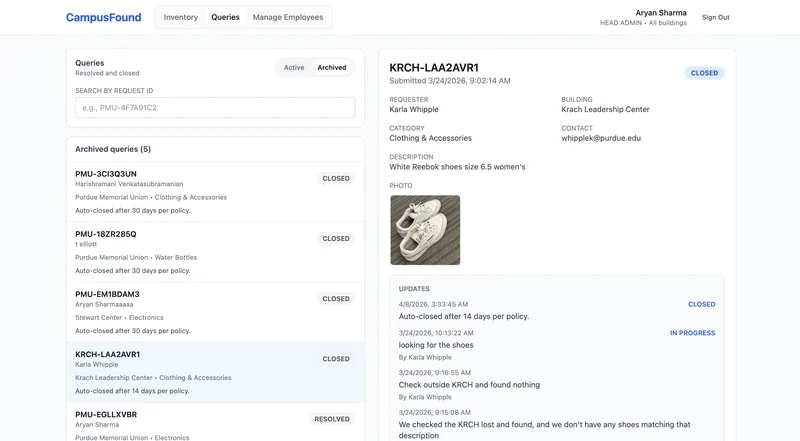Click the IN PROGRESS update label
Screen dimensions: 800x441
pyautogui.click(x=692, y=333)
